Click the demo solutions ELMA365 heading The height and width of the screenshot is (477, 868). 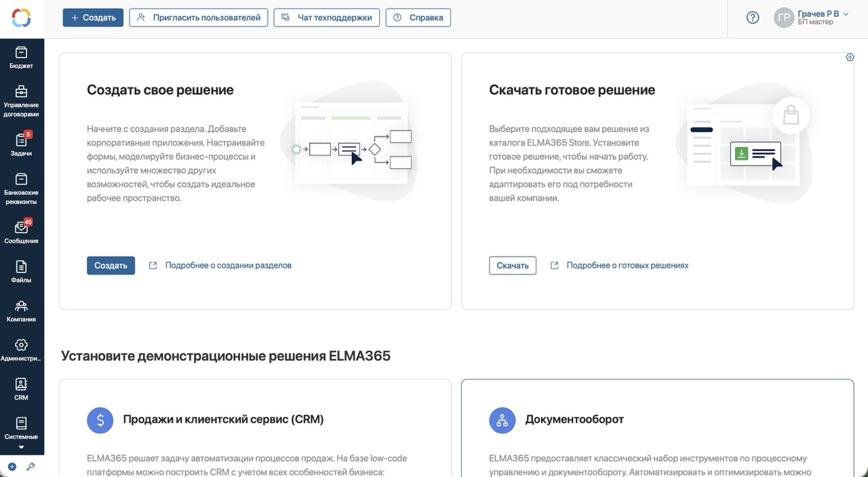(x=226, y=356)
